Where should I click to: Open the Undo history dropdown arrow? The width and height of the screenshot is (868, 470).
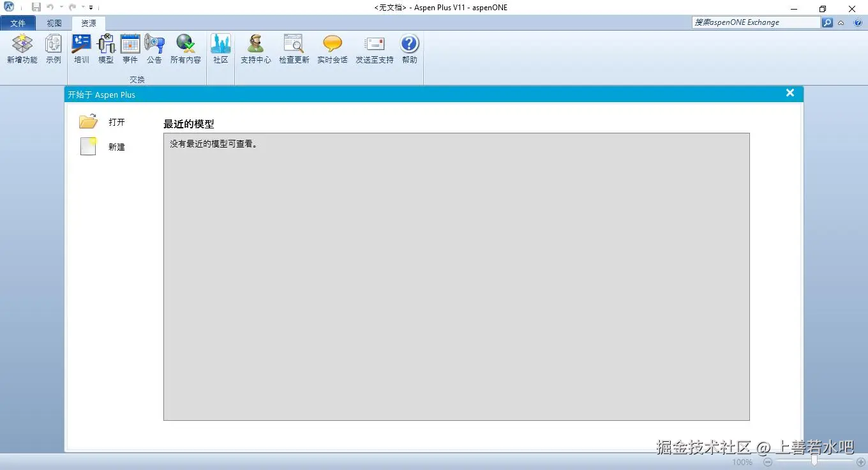pyautogui.click(x=61, y=7)
